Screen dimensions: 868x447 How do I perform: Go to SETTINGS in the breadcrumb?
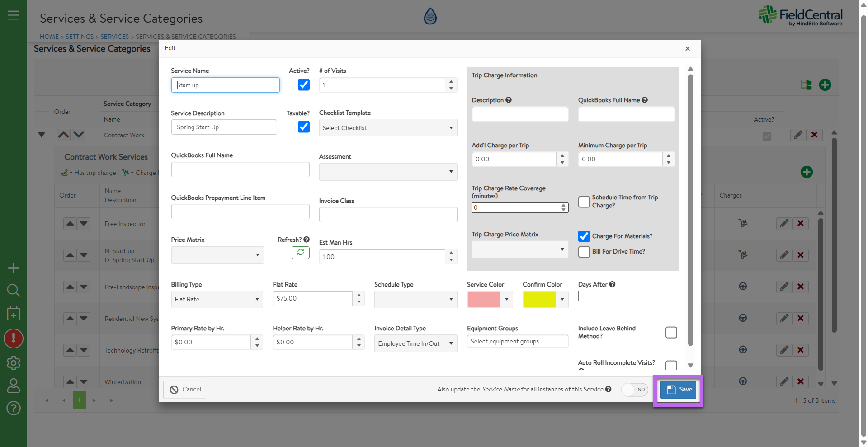tap(80, 37)
